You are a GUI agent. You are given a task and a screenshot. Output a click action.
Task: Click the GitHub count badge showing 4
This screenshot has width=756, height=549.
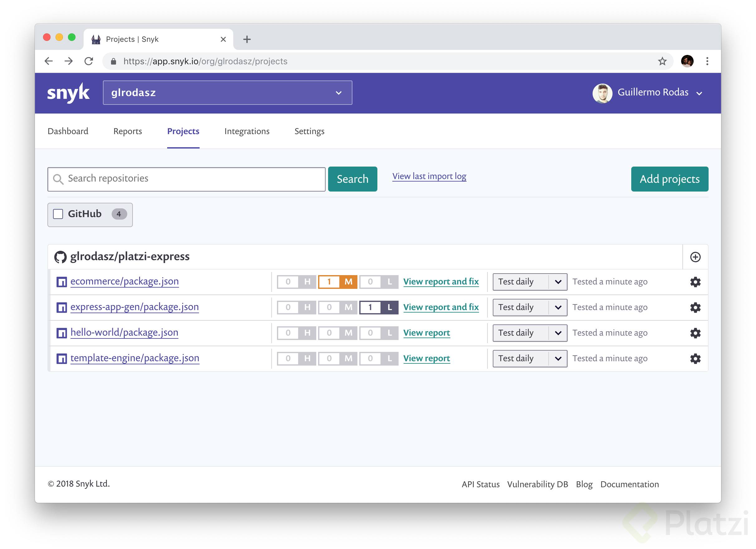click(119, 214)
